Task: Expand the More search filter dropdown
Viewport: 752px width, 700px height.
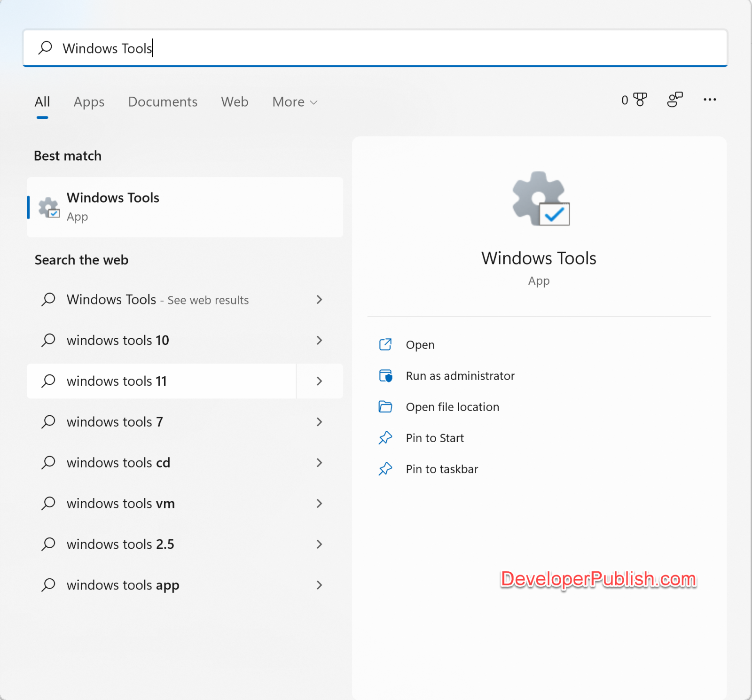Action: click(x=294, y=102)
